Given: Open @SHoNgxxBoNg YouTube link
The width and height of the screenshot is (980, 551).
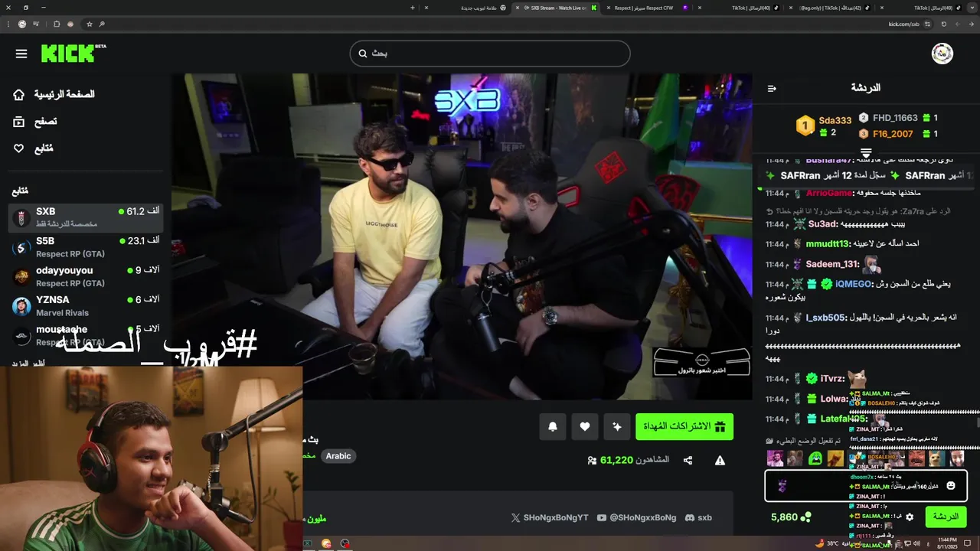Looking at the screenshot, I should (637, 517).
